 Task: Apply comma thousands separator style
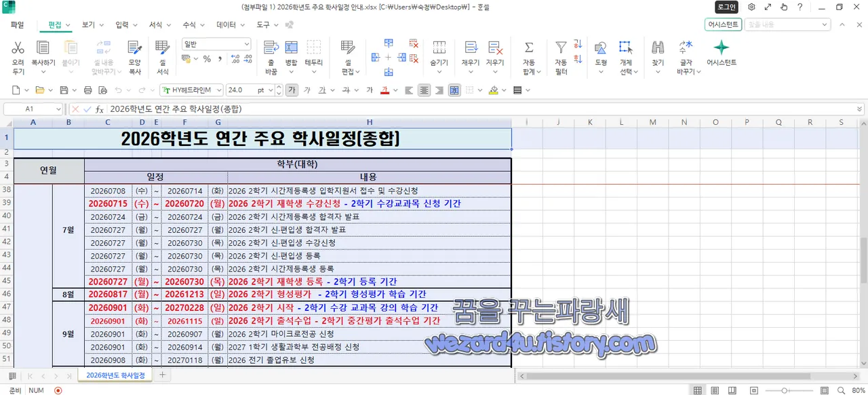tap(220, 59)
